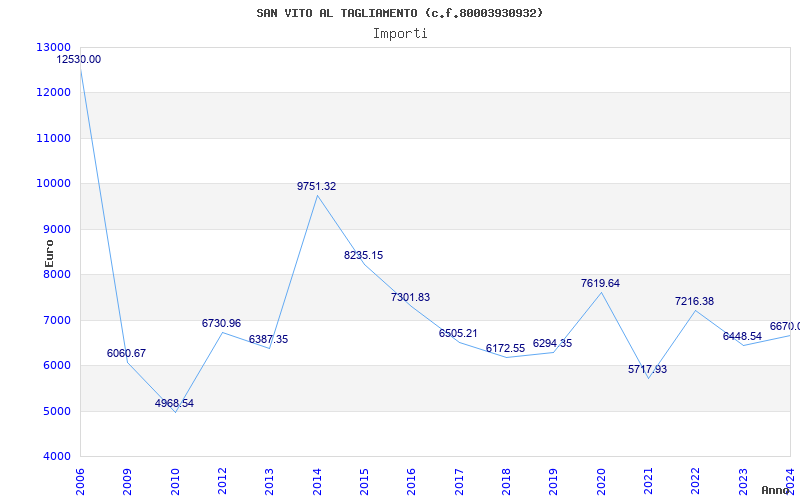This screenshot has height=500, width=800.
Task: Click the 12000 y-axis tick label
Action: (53, 93)
